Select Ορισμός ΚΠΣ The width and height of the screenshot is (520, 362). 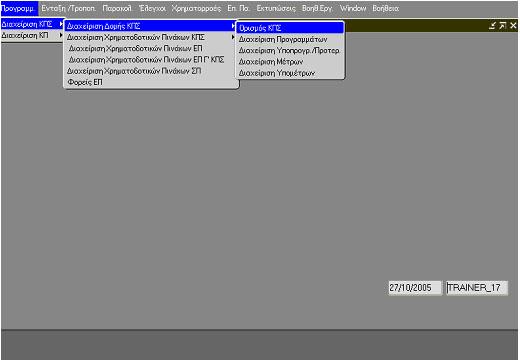click(290, 28)
